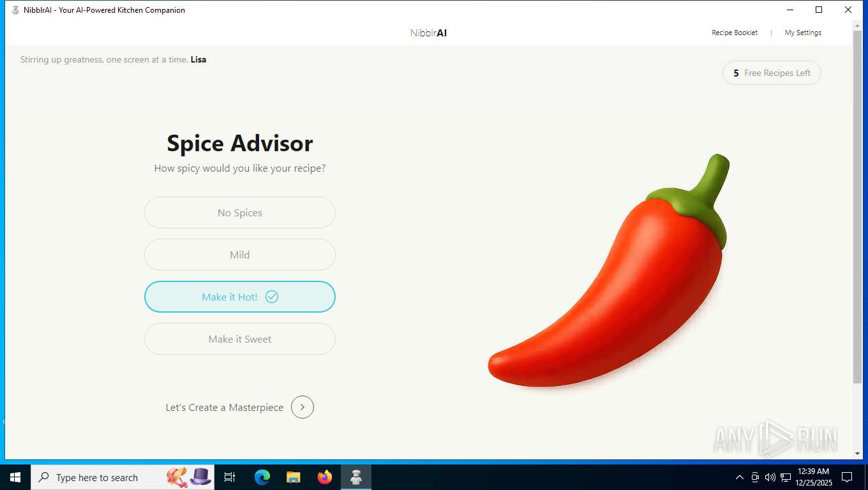The image size is (868, 490).
Task: Pick the Make it Sweet option
Action: [240, 339]
